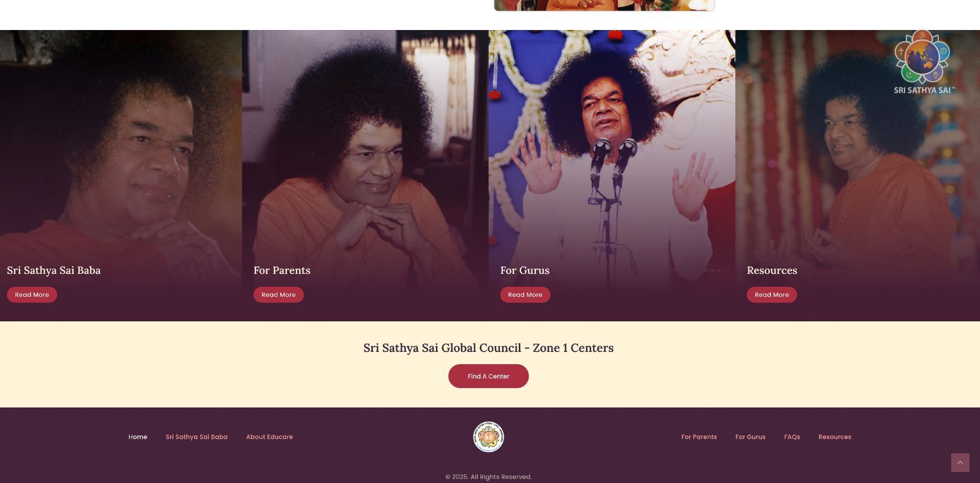Open Read More under For Gurus
This screenshot has height=483, width=980.
point(525,295)
